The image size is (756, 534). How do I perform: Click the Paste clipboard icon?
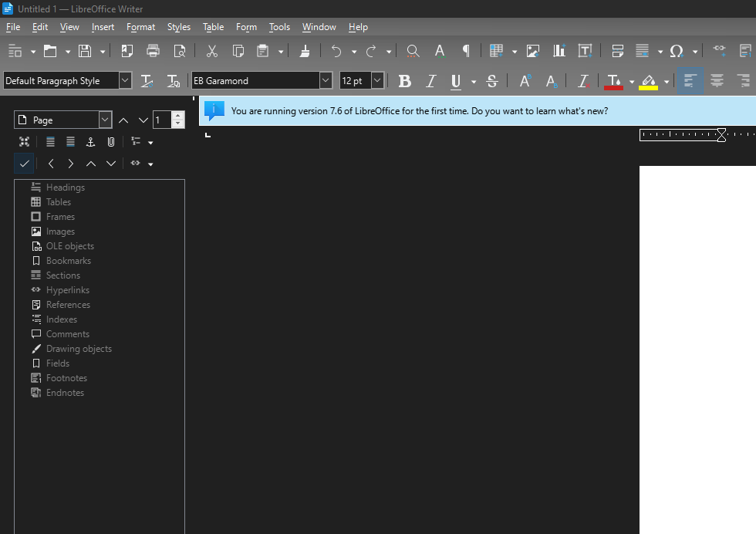(263, 51)
